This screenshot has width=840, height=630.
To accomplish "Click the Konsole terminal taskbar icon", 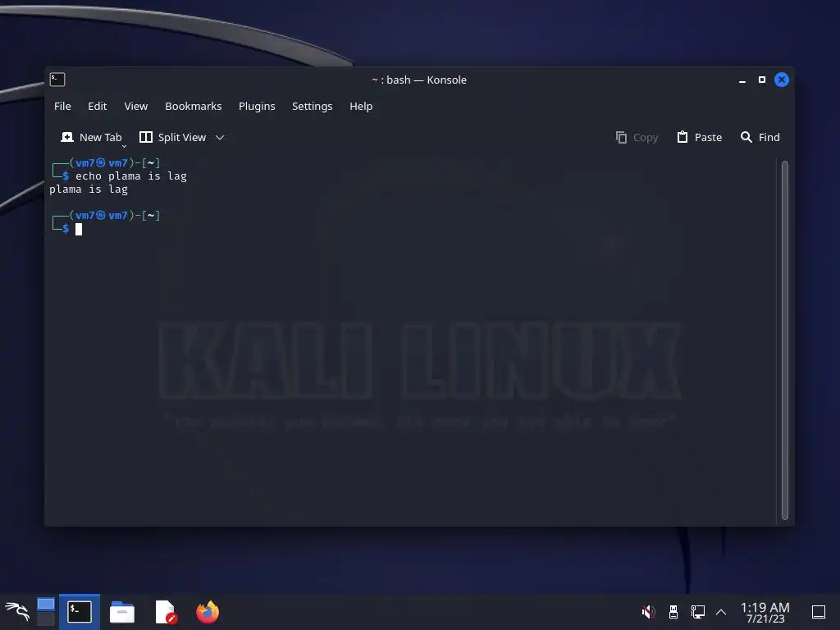I will [x=80, y=612].
